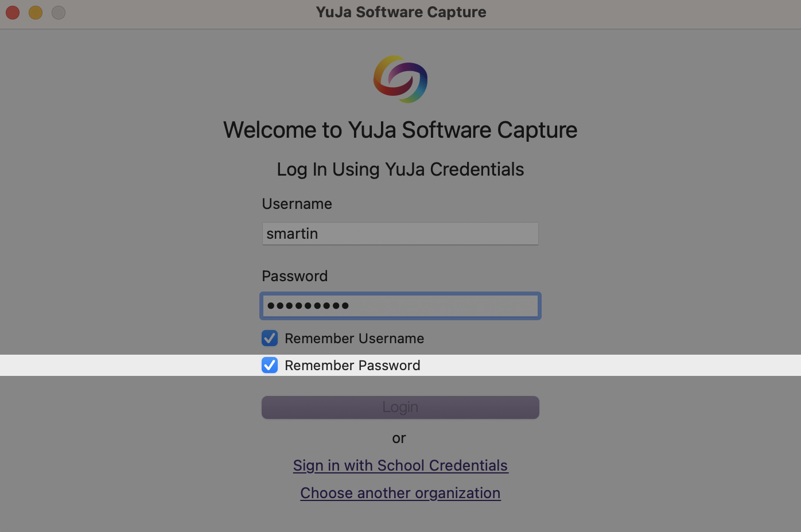Click the red close window button

[12, 12]
